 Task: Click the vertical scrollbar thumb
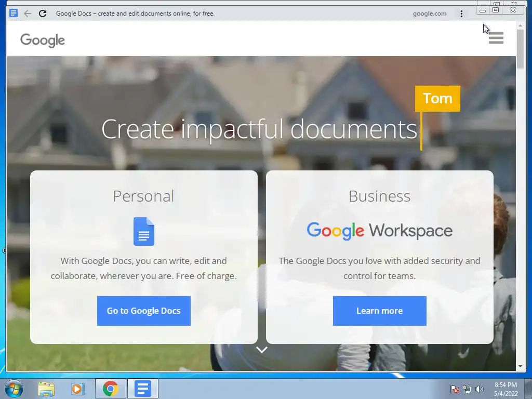pos(520,49)
